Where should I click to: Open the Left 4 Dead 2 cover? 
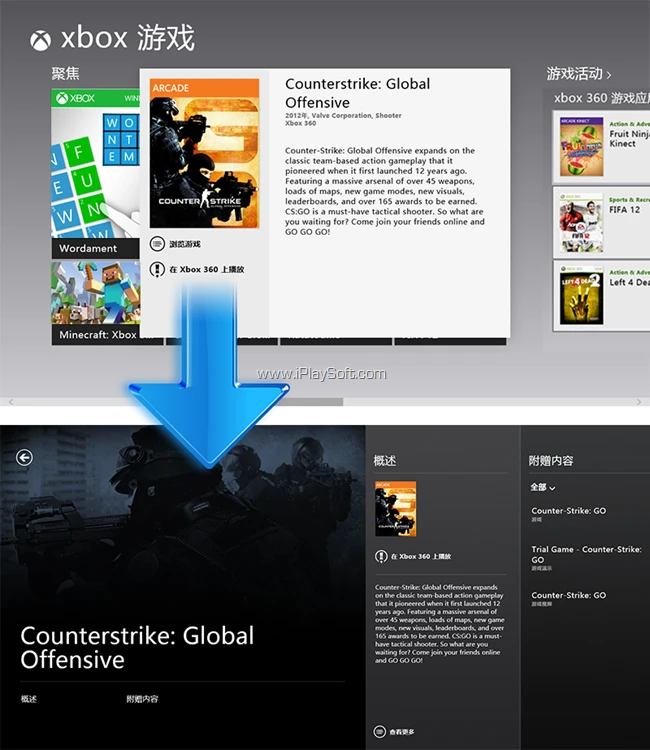pos(581,295)
